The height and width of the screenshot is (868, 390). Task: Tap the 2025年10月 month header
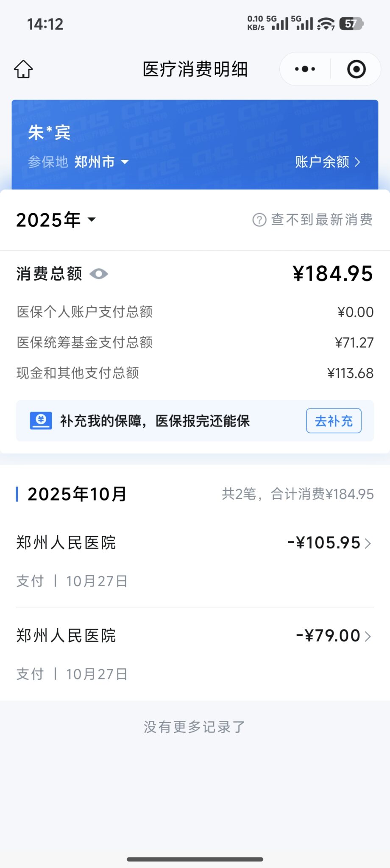(77, 494)
